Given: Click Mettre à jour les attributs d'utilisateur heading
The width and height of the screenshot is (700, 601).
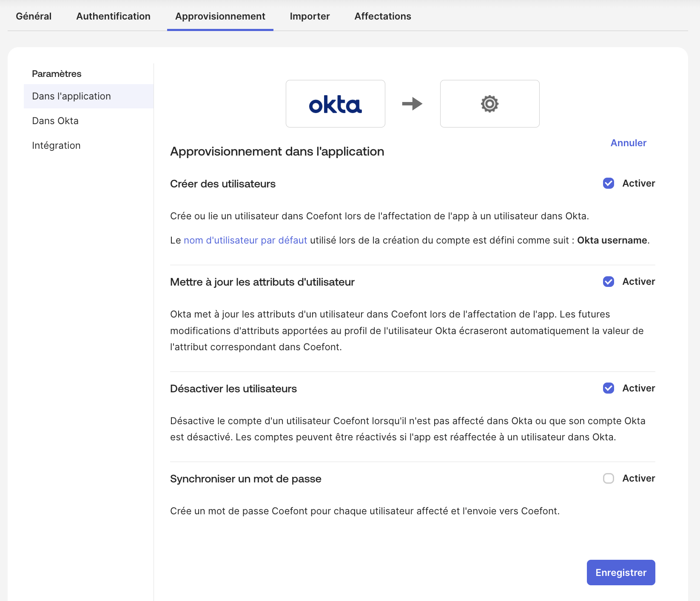Looking at the screenshot, I should pyautogui.click(x=262, y=282).
